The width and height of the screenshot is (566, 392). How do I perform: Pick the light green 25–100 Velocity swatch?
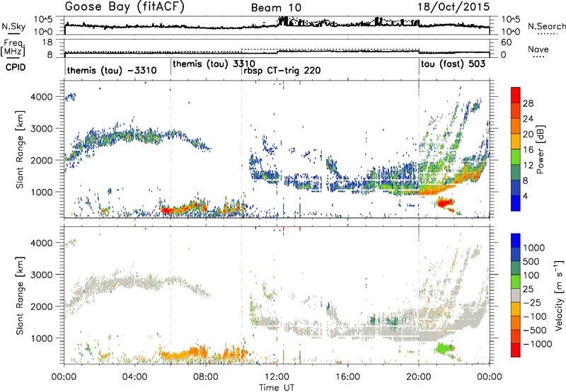(x=516, y=282)
